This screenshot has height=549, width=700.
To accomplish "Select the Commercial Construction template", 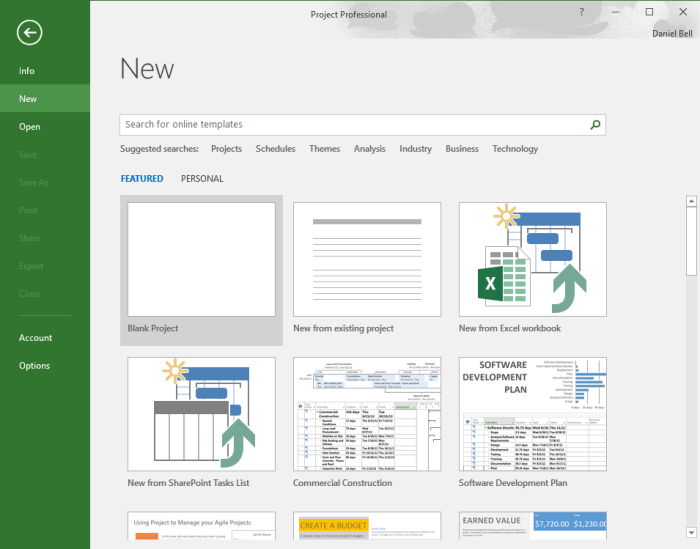I will [x=367, y=414].
